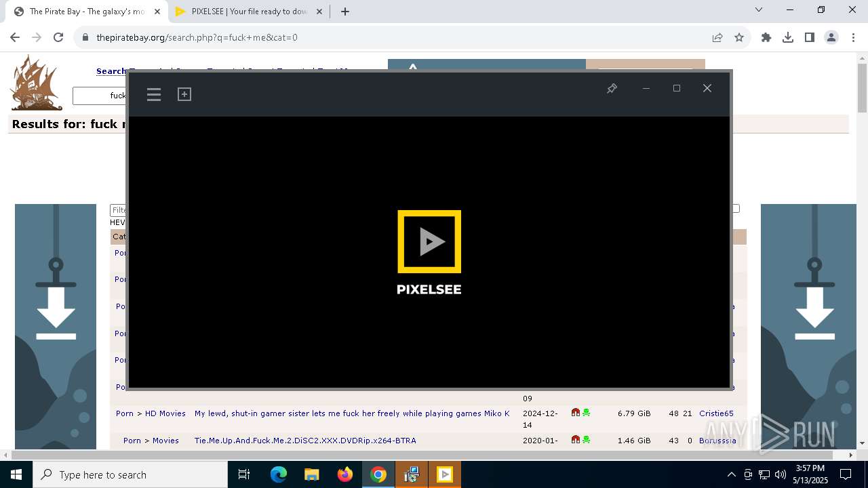The image size is (868, 488).
Task: Pin the PixelSee window on top
Action: [x=612, y=88]
